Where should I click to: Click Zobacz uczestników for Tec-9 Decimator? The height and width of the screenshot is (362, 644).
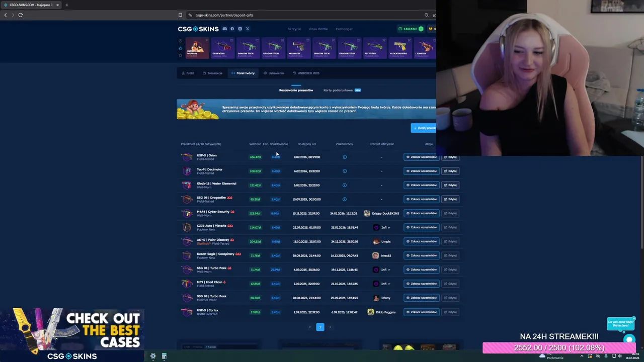tap(422, 171)
